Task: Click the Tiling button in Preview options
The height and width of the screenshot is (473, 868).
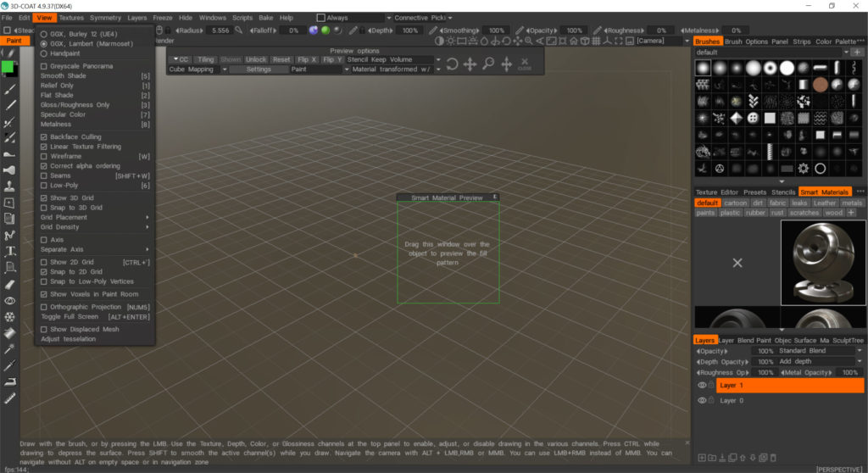Action: tap(205, 59)
